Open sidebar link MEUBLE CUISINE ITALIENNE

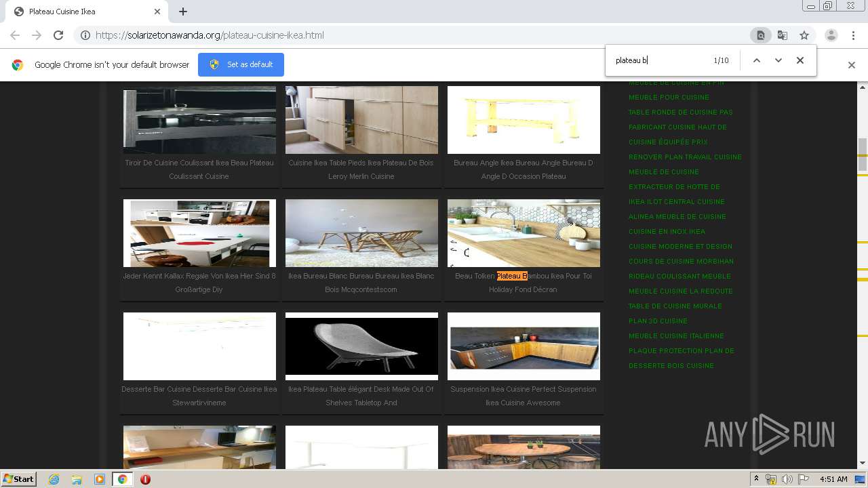click(676, 336)
